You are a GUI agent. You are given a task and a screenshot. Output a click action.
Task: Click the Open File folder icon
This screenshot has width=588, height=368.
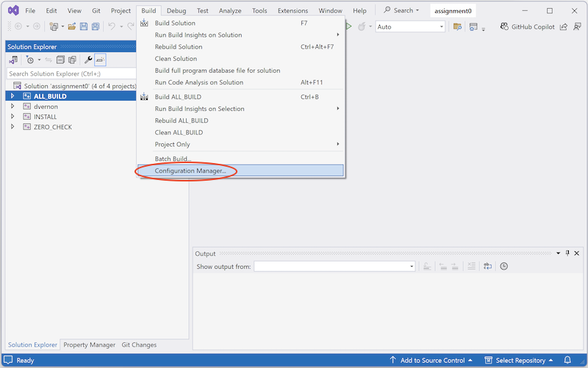pyautogui.click(x=73, y=26)
